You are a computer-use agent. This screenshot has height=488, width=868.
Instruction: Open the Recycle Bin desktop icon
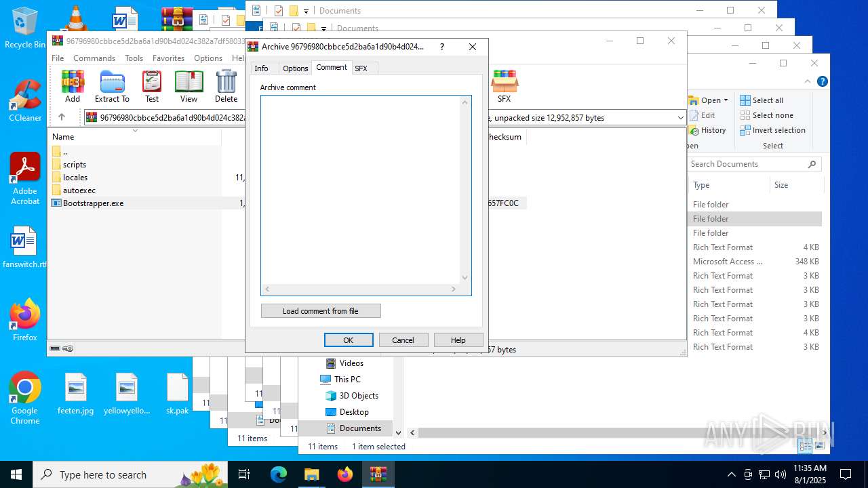click(x=25, y=27)
